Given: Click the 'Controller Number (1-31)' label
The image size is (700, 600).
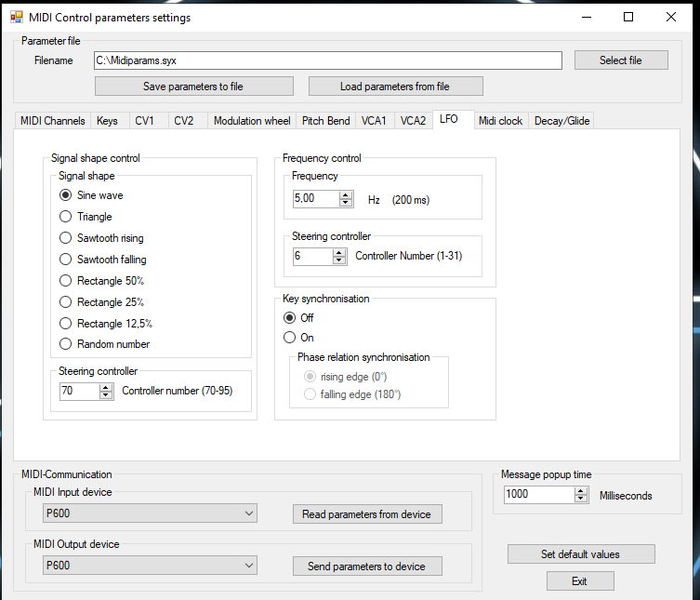Looking at the screenshot, I should pyautogui.click(x=408, y=256).
